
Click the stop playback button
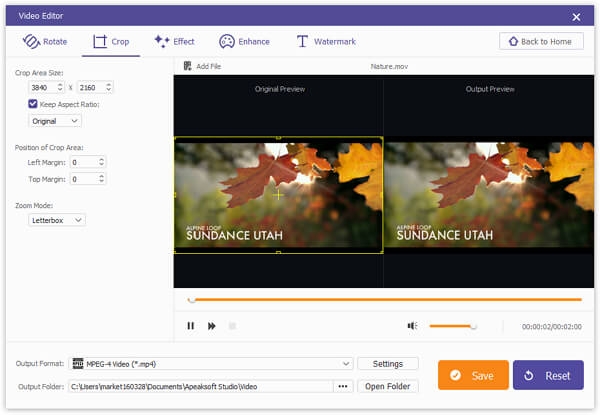click(232, 326)
